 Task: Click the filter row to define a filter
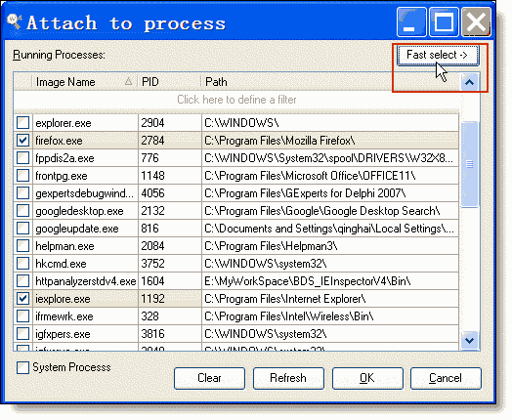point(236,100)
